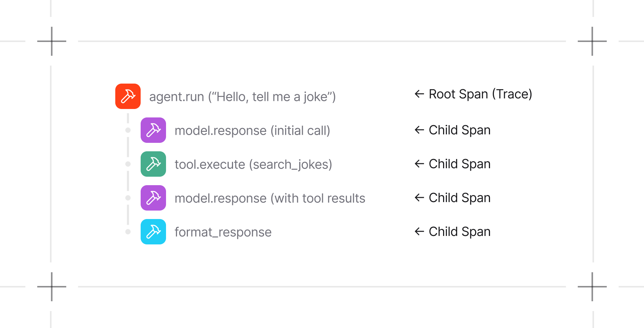Select tool.execute (search_jokes) span

(253, 164)
